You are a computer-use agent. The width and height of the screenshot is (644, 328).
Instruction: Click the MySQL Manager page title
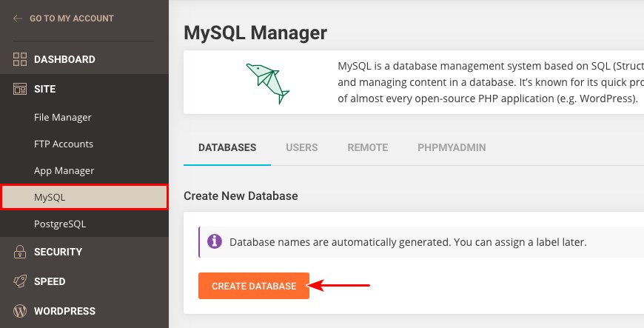click(255, 33)
